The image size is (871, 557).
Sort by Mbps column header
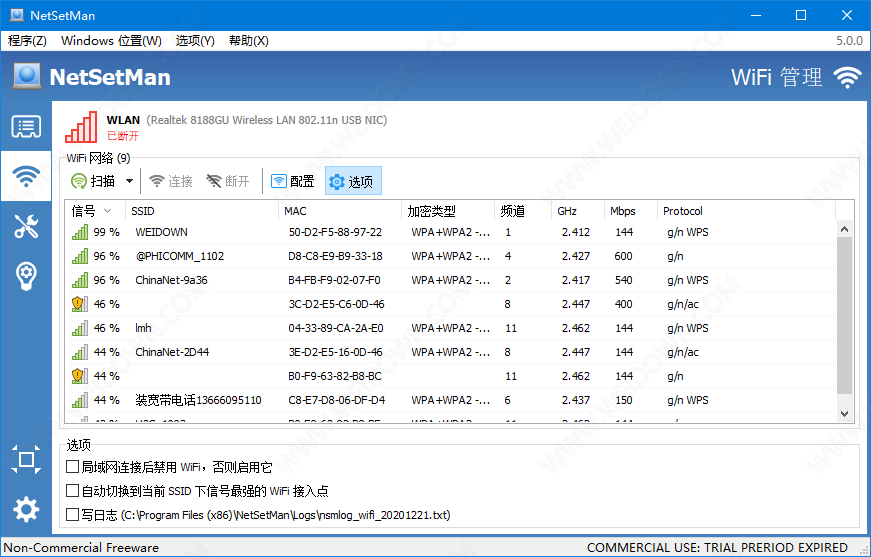tap(630, 211)
